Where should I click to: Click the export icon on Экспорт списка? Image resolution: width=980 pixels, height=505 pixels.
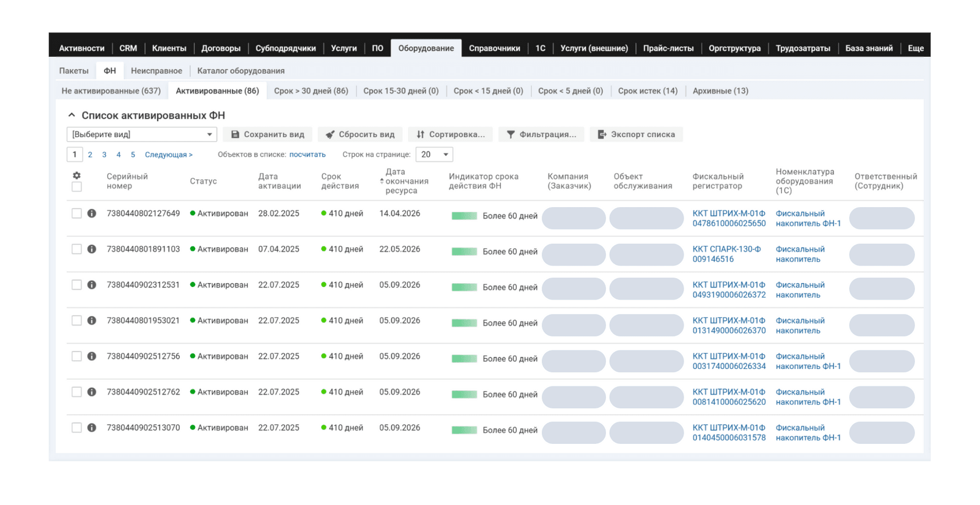pos(602,134)
